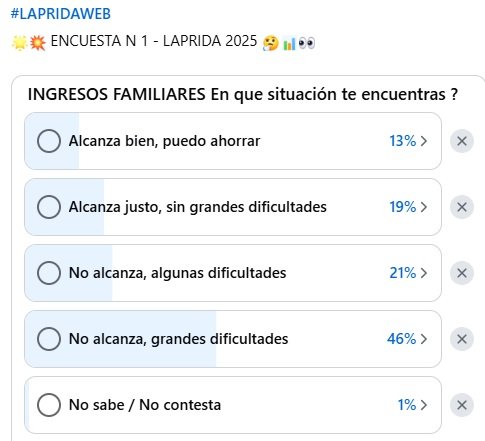Click the 'No alcanza, grandes dificultades' result bar
Screen dimensions: 485x441
tap(233, 339)
